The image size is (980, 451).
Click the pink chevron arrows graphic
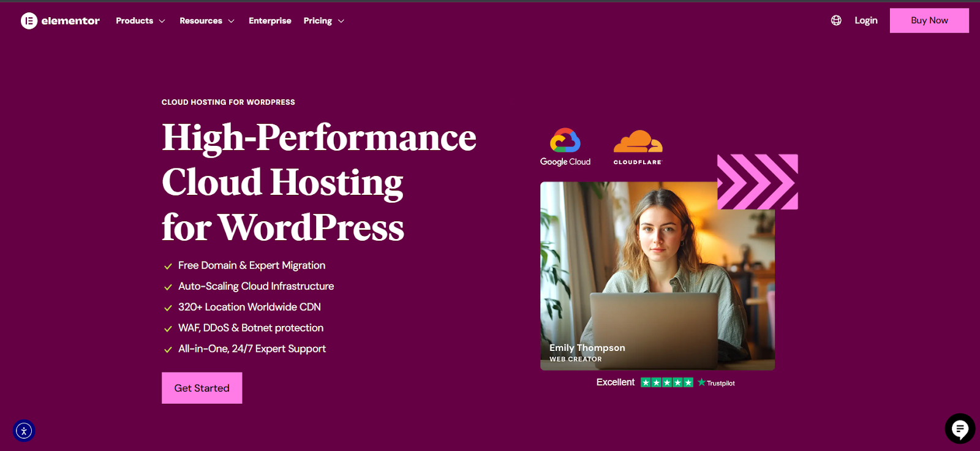click(x=758, y=182)
